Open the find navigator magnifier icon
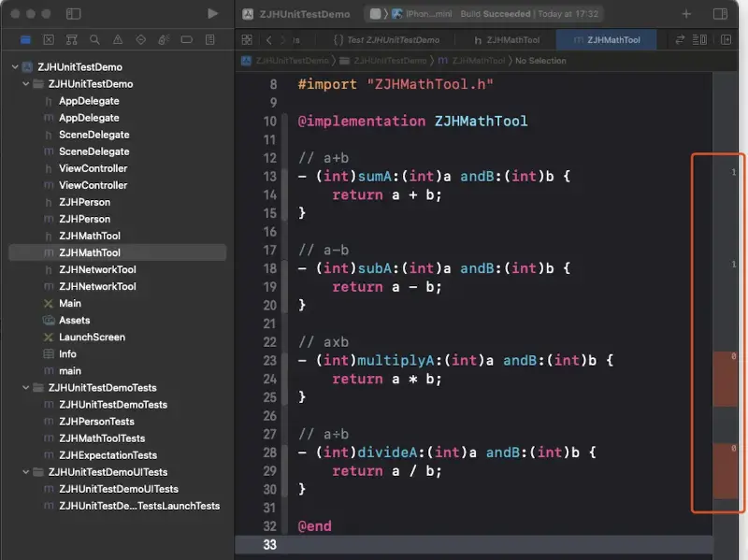 tap(94, 39)
